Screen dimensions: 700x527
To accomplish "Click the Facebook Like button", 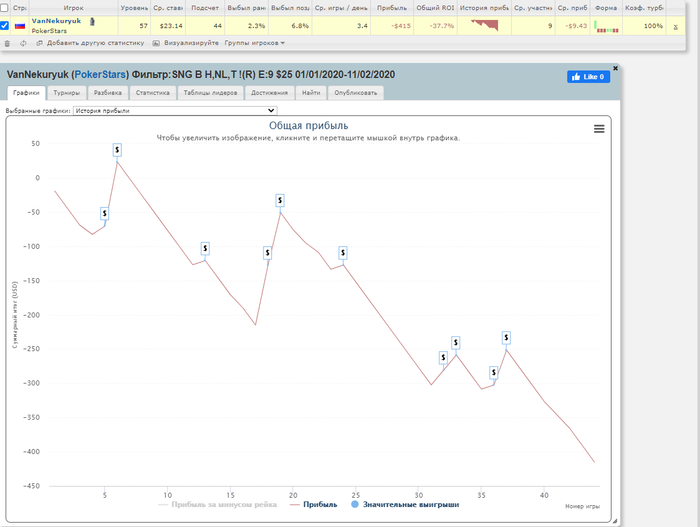I will click(x=588, y=77).
